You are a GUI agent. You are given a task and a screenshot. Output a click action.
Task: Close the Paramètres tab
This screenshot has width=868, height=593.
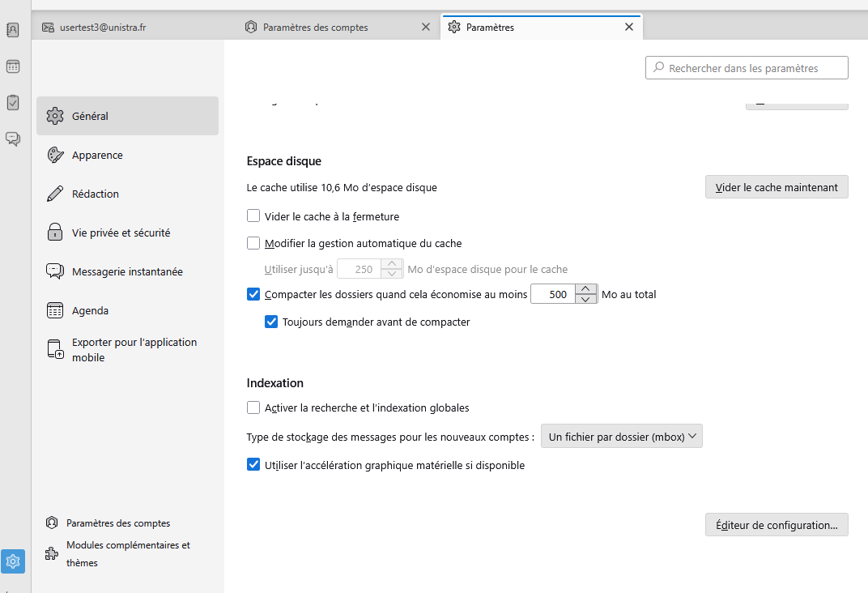point(628,27)
